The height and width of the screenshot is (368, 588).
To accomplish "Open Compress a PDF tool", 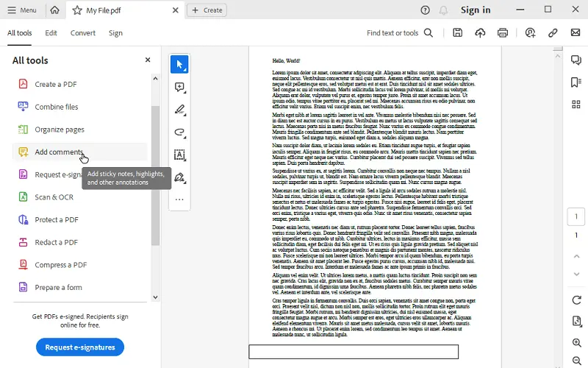I will 80,264.
